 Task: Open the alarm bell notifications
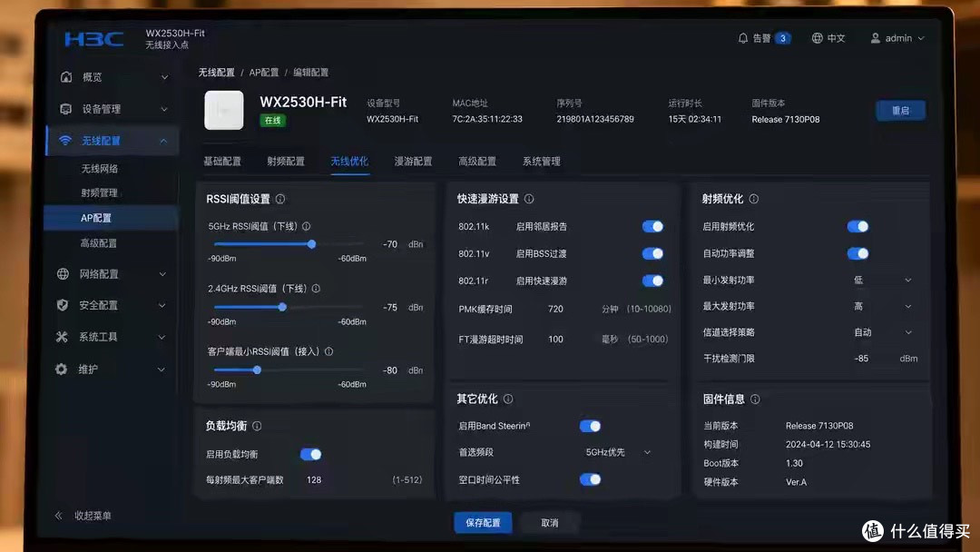[x=742, y=38]
